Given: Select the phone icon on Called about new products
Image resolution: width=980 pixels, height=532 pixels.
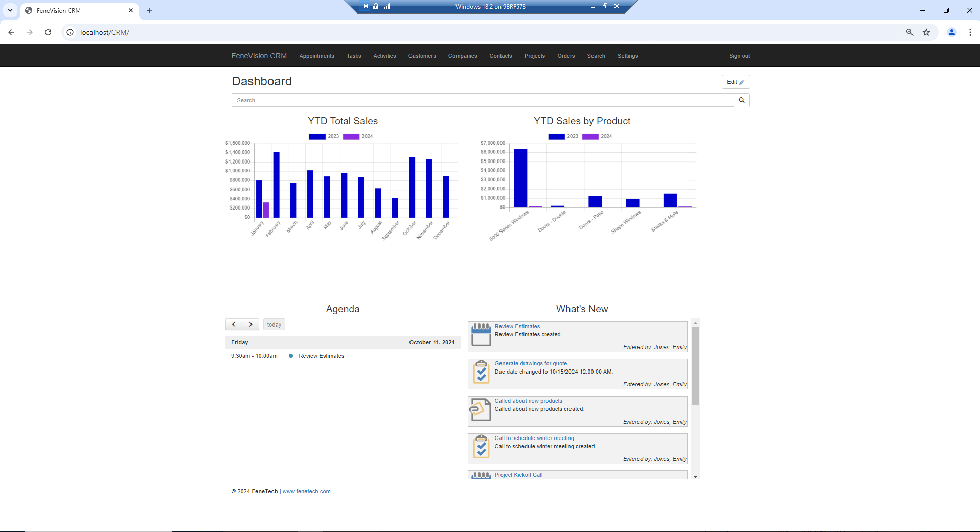Looking at the screenshot, I should (x=480, y=410).
